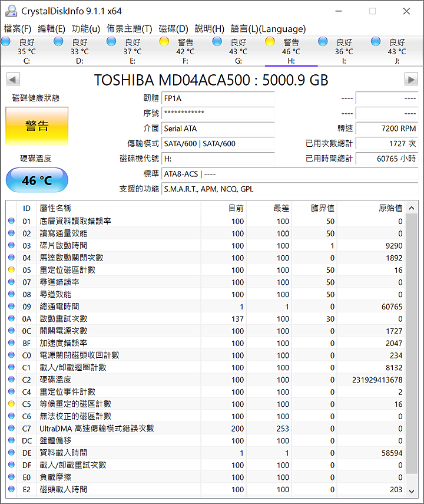Click status icon of attribute 08 尋道效能
Viewport: 424px width, 504px height.
(x=12, y=294)
